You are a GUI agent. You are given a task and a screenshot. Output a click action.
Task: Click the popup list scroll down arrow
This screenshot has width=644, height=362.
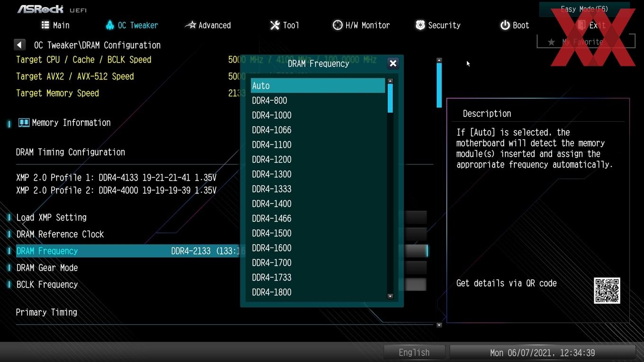click(390, 296)
